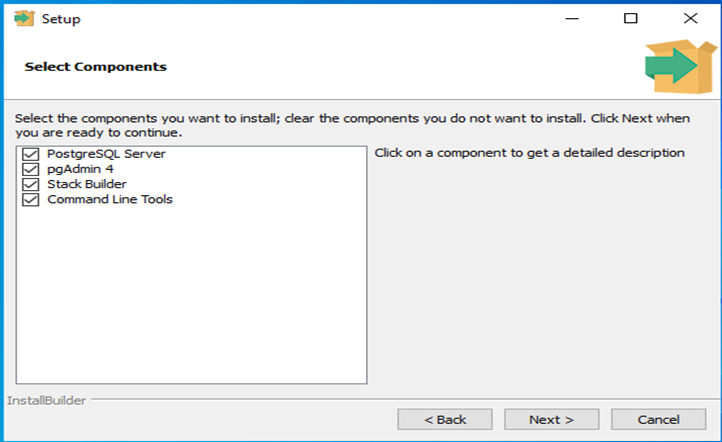This screenshot has height=442, width=722.
Task: Minimize the Setup window
Action: pyautogui.click(x=572, y=18)
